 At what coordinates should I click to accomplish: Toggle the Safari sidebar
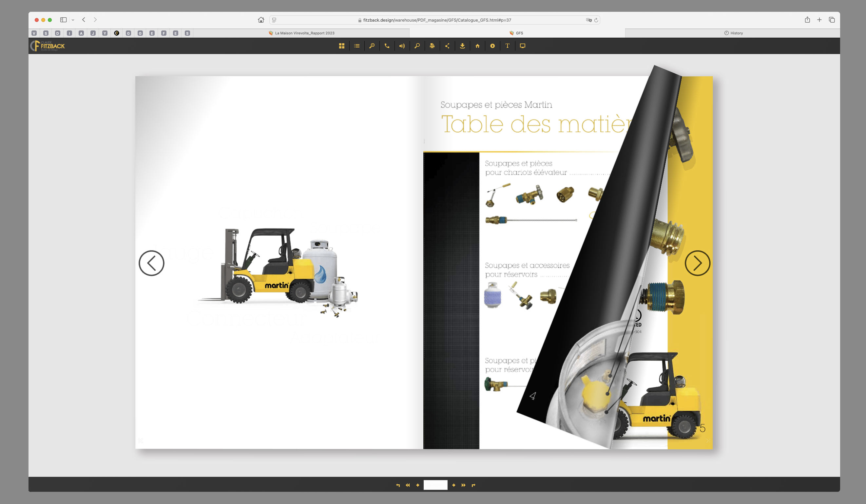tap(63, 20)
